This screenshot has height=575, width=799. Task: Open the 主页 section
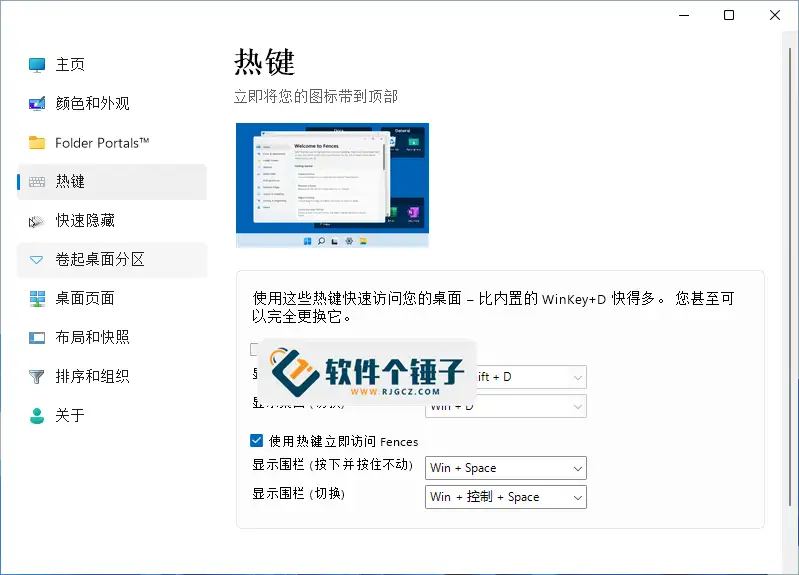click(112, 65)
